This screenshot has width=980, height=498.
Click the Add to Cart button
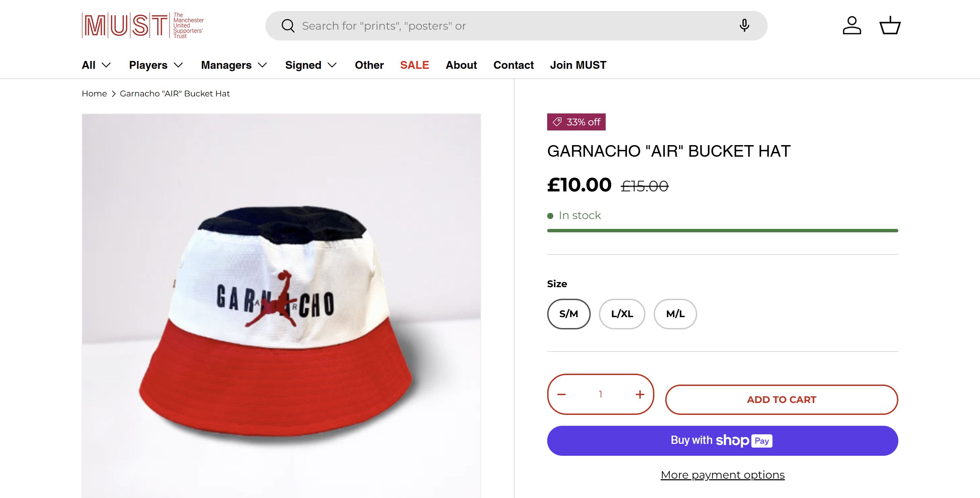point(781,400)
